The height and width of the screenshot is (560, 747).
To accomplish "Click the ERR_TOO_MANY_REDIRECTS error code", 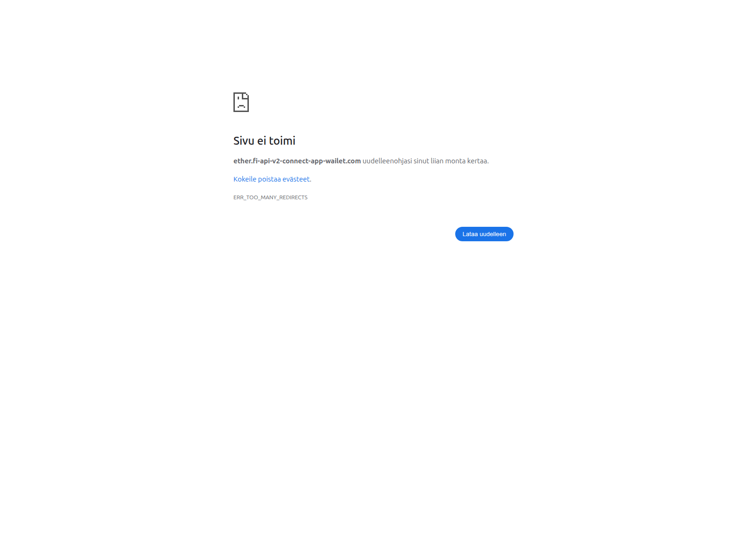I will pos(270,197).
